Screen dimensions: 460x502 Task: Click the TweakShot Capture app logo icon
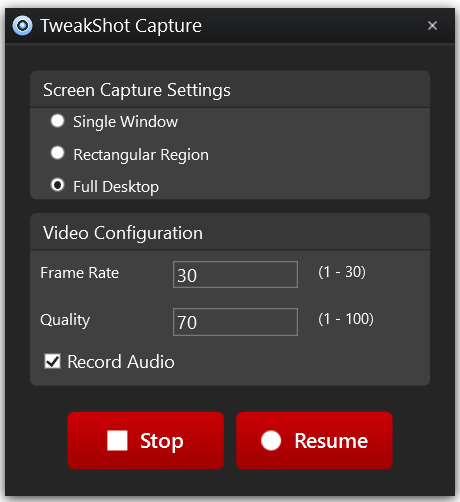tap(22, 25)
